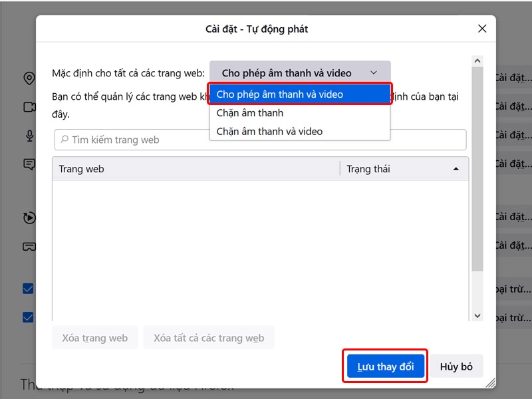Click the scrollbar down arrow
Screen dimensions: 532x399
pyautogui.click(x=476, y=315)
